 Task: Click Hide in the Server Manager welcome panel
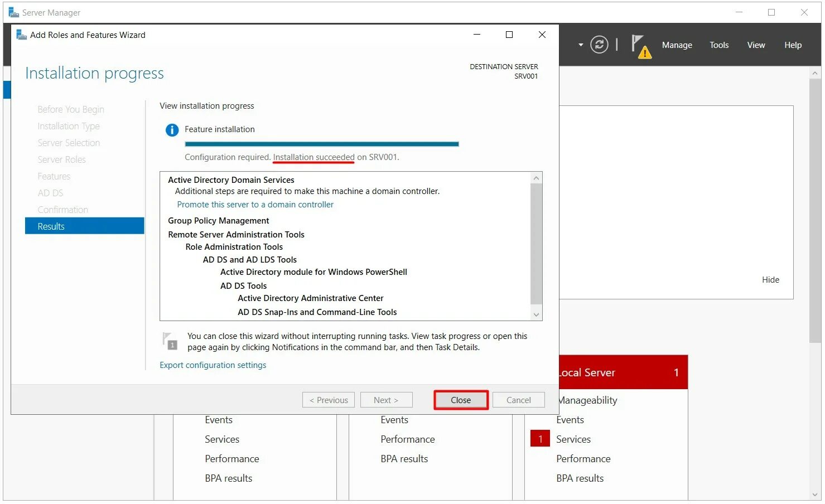[x=770, y=280]
